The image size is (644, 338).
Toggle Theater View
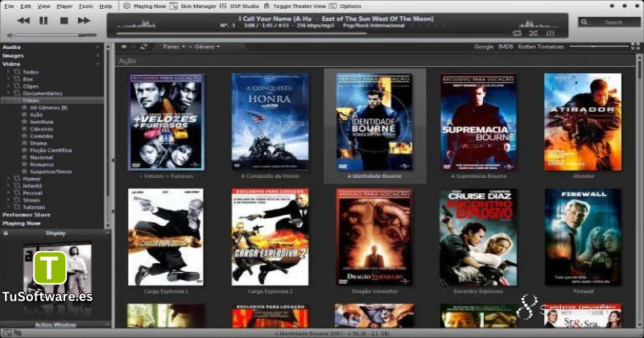(x=295, y=6)
